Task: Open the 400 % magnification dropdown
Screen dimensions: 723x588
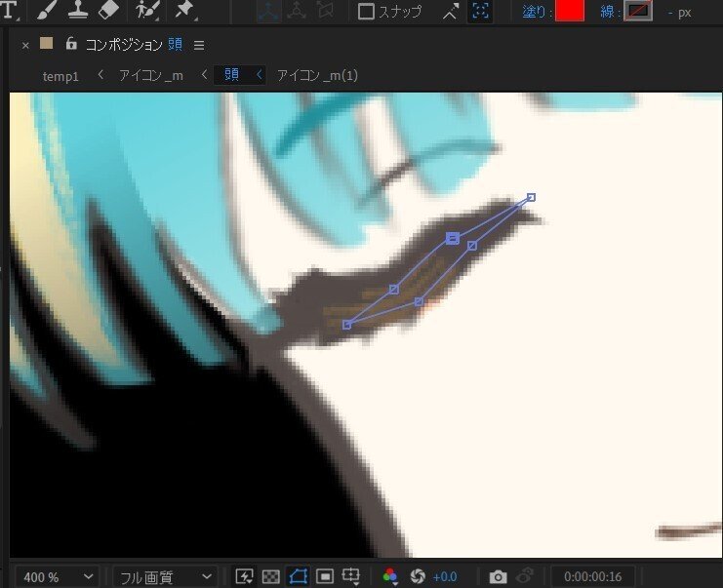Action: tap(59, 577)
